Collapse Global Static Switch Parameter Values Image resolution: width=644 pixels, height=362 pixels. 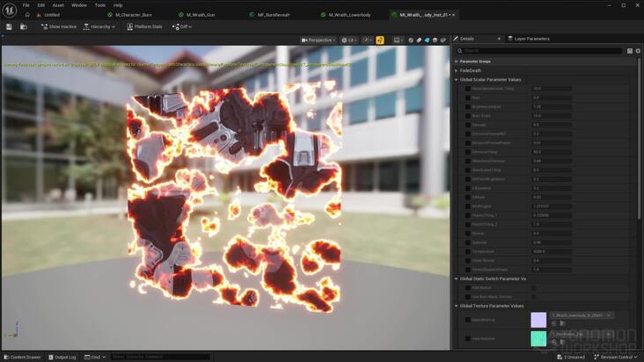[x=457, y=279]
